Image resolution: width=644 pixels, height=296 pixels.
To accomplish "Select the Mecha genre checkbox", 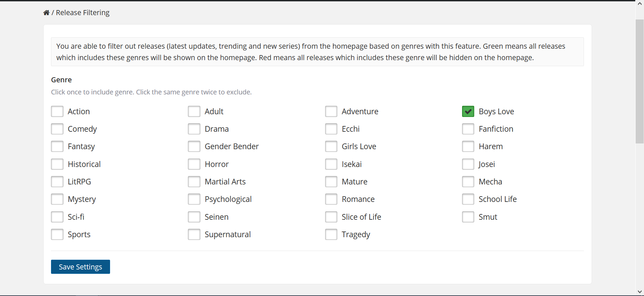I will point(468,182).
